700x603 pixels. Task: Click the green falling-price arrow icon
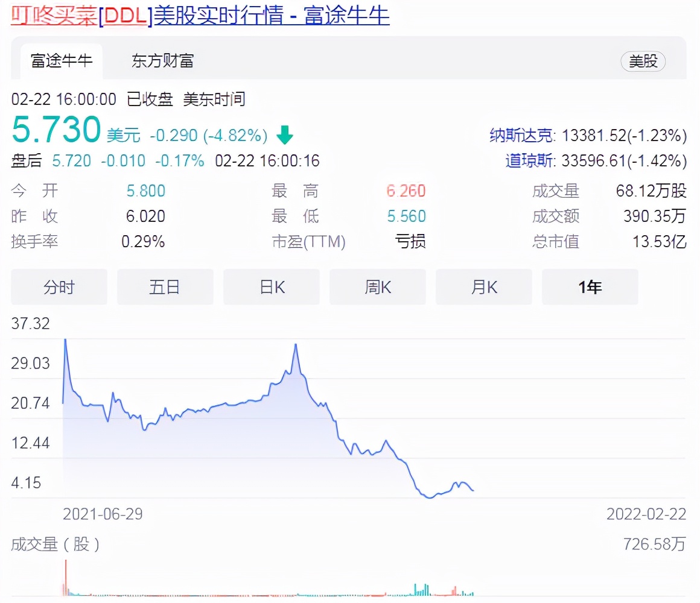(x=284, y=136)
